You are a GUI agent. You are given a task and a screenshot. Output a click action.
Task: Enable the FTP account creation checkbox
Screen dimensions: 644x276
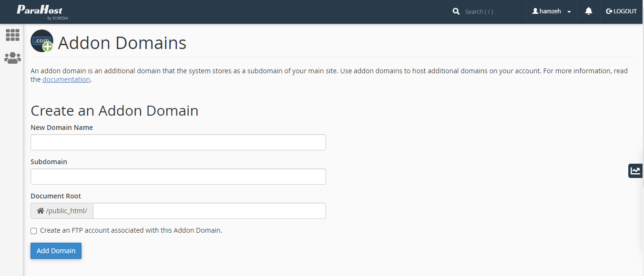click(x=34, y=231)
